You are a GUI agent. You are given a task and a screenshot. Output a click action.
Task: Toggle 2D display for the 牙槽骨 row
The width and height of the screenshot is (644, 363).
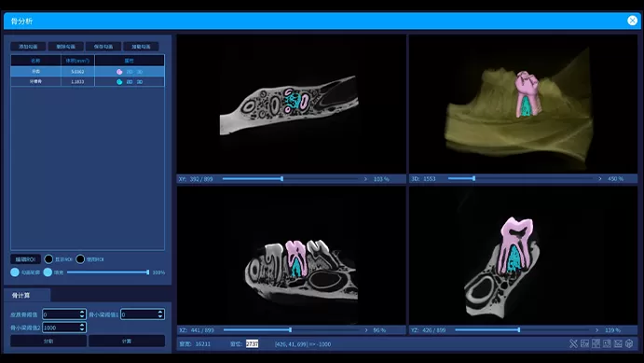[x=130, y=82]
